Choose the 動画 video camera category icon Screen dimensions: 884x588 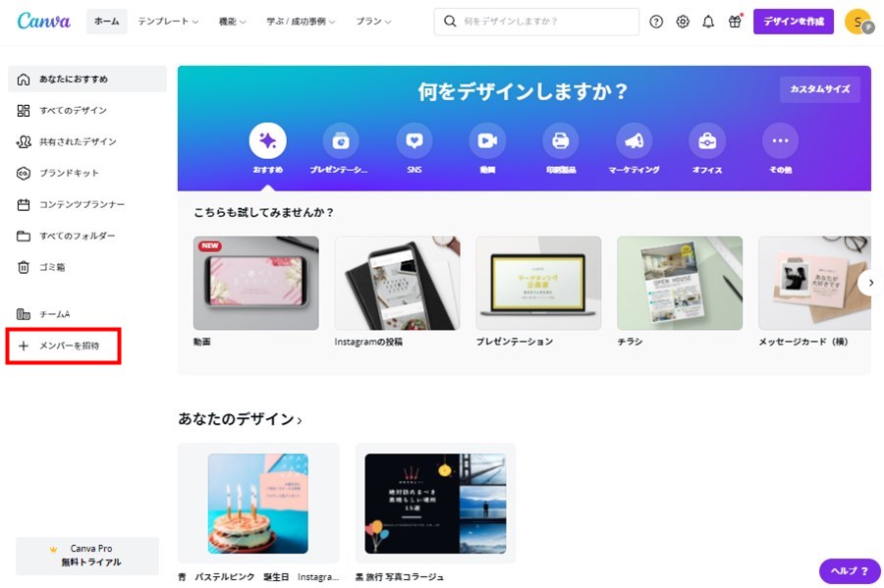pyautogui.click(x=487, y=140)
